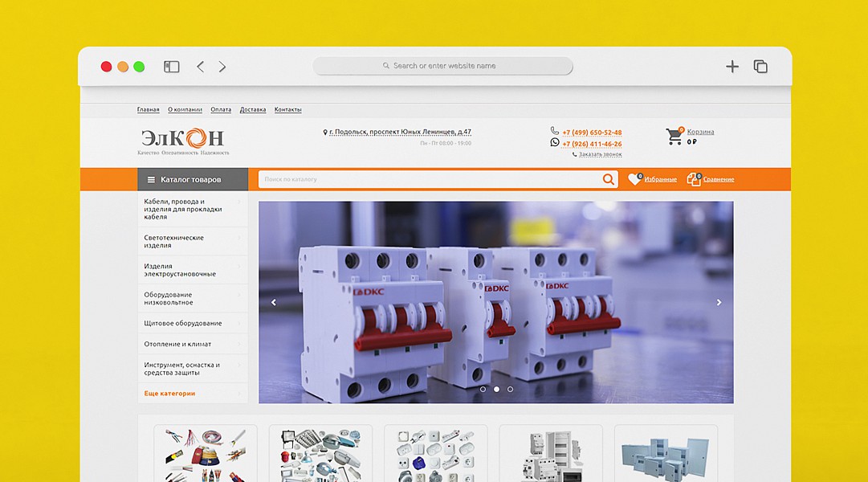
Task: Click the WhatsApp icon by phone number
Action: click(x=555, y=143)
